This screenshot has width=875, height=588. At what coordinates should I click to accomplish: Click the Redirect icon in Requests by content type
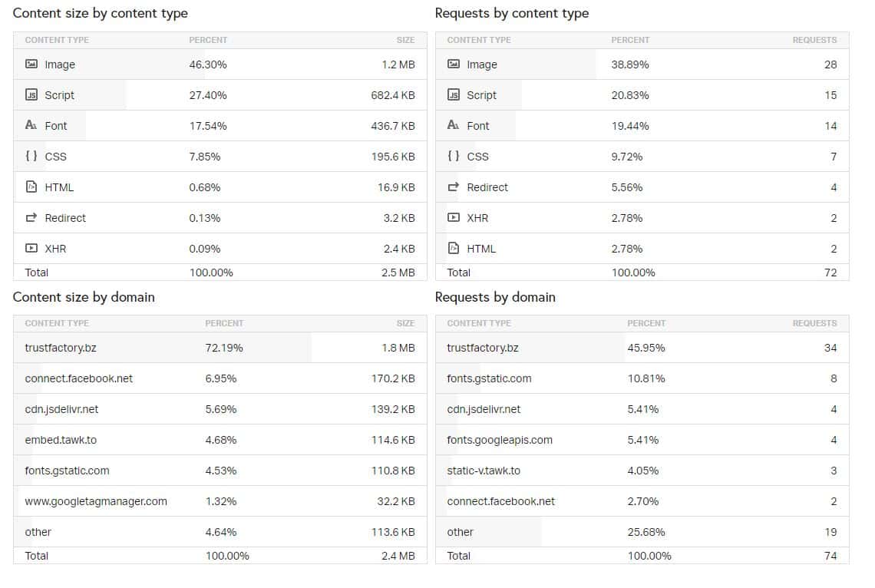454,187
